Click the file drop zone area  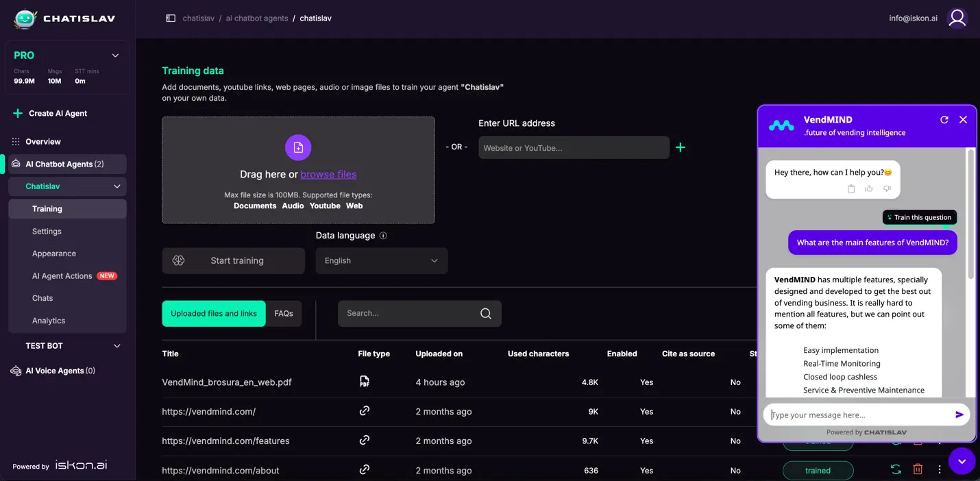(298, 170)
